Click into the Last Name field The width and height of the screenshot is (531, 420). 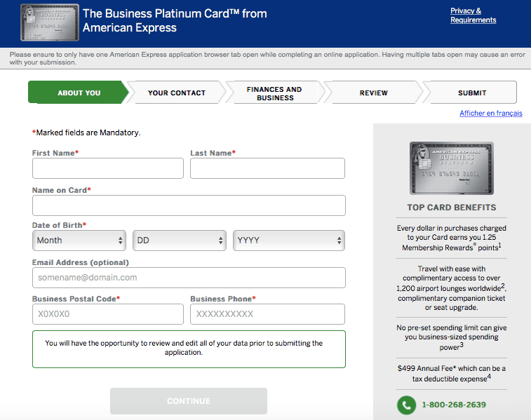267,168
